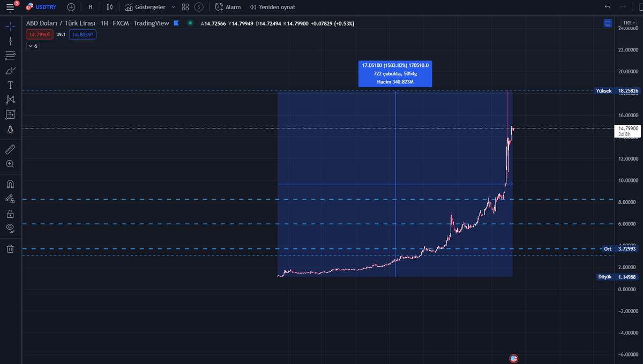Click the US flag event marker on time axis
The width and height of the screenshot is (643, 364).
pos(513,359)
